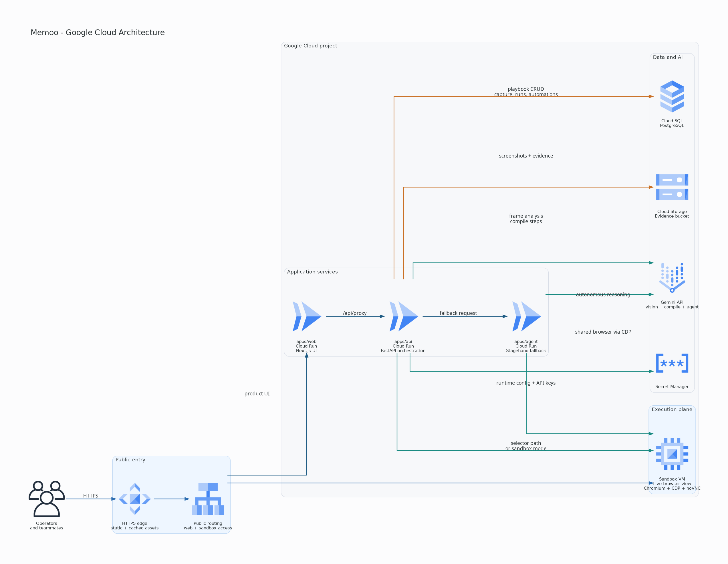Click the Operators and teammates users icon
728x564 pixels.
(47, 499)
